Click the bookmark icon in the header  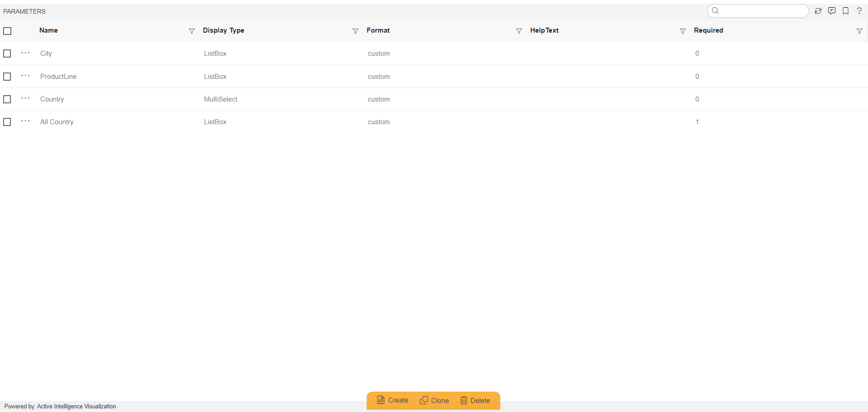click(845, 11)
